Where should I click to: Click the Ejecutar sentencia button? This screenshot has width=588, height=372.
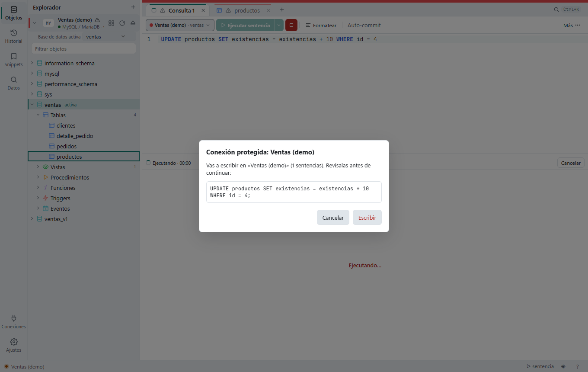(245, 25)
